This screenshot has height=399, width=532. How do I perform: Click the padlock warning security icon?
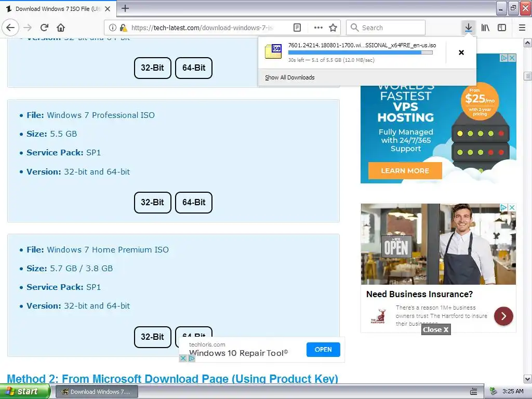pos(123,28)
